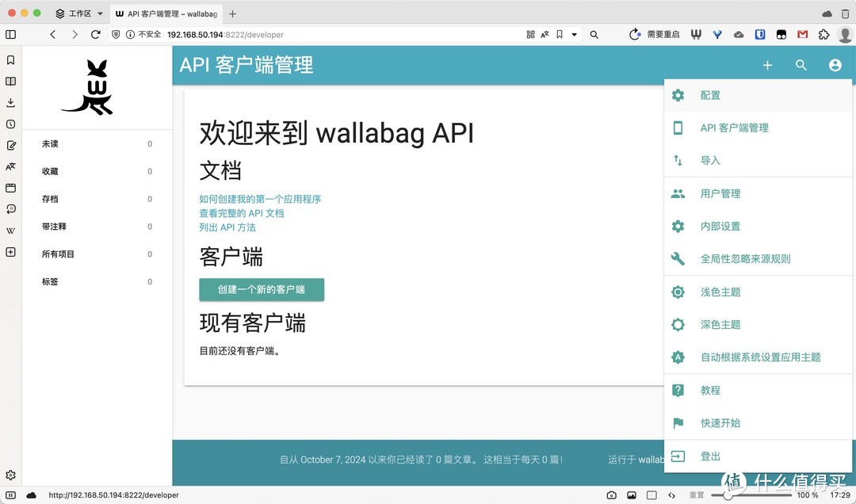Switch to 深色主题 dark theme
856x504 pixels.
pyautogui.click(x=720, y=325)
